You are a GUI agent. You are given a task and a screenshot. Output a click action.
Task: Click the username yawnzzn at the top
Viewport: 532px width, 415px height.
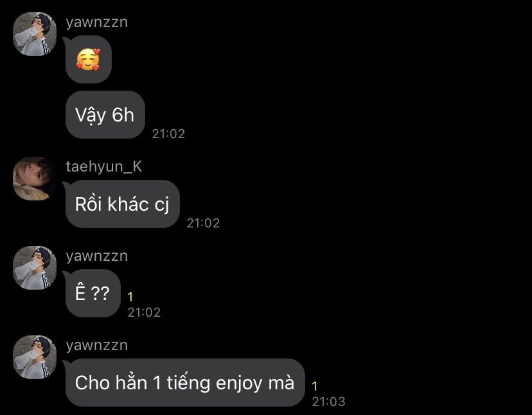click(96, 22)
